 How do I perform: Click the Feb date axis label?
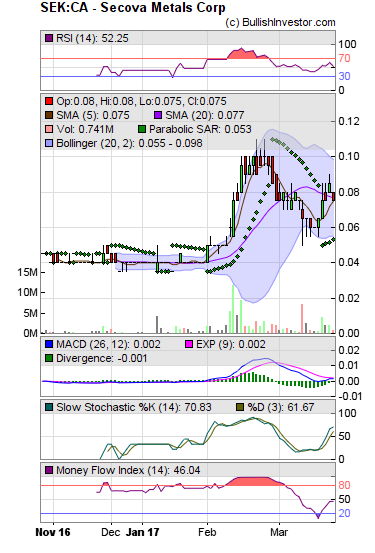207,532
